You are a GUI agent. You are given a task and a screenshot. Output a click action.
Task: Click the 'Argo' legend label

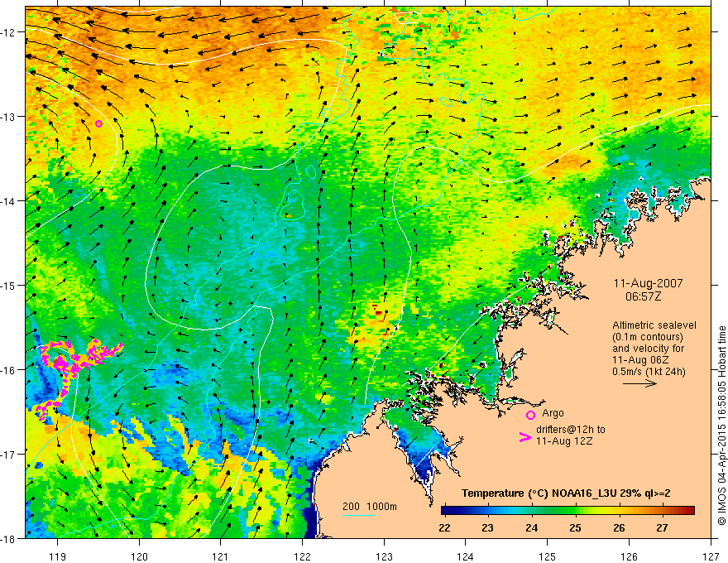(x=553, y=413)
